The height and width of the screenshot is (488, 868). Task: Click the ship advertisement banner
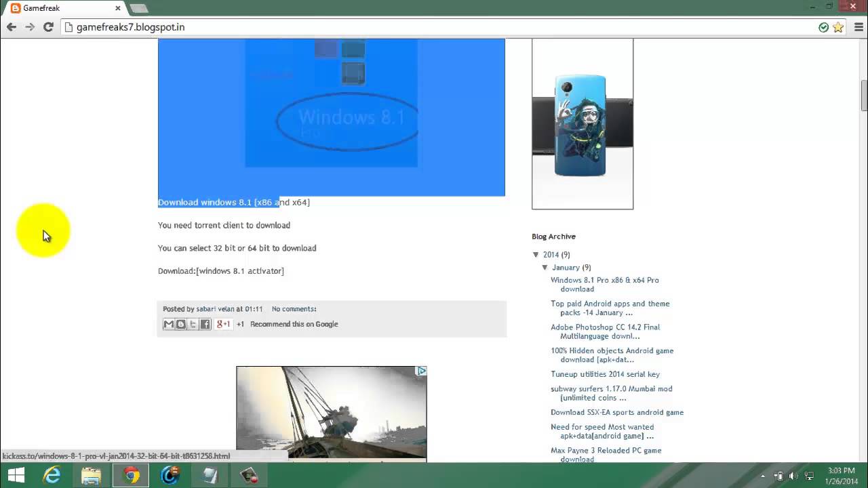(x=332, y=413)
